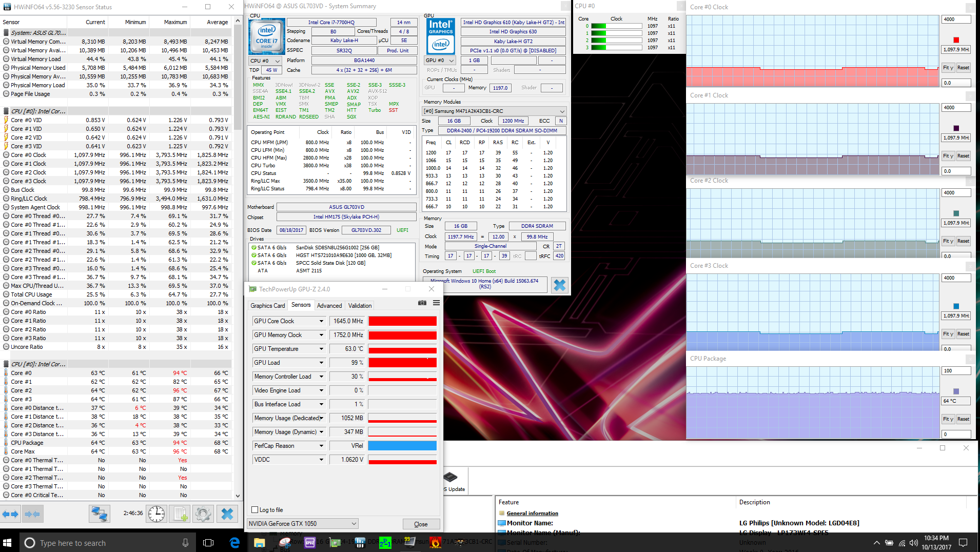The height and width of the screenshot is (552, 980).
Task: Open the GPU Core Clock sensor dropdown
Action: (x=322, y=321)
